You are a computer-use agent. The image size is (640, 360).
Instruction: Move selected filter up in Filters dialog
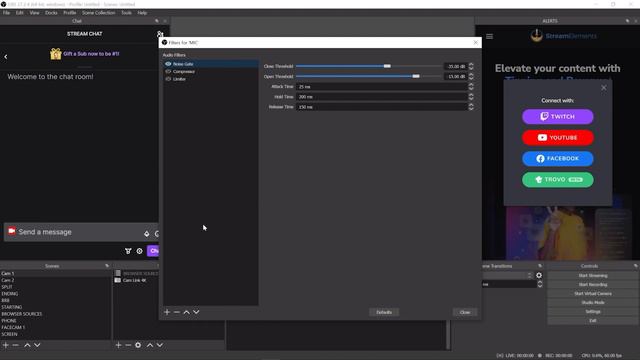tap(187, 312)
